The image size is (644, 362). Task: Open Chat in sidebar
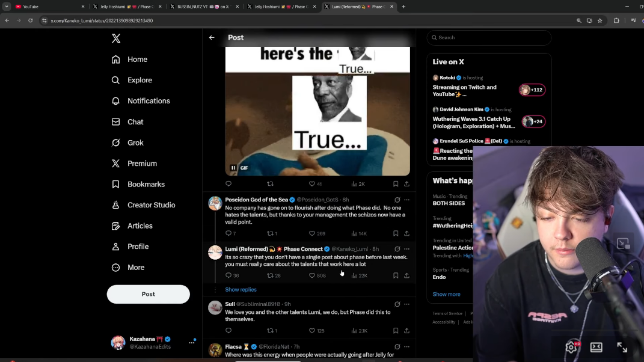click(x=127, y=122)
